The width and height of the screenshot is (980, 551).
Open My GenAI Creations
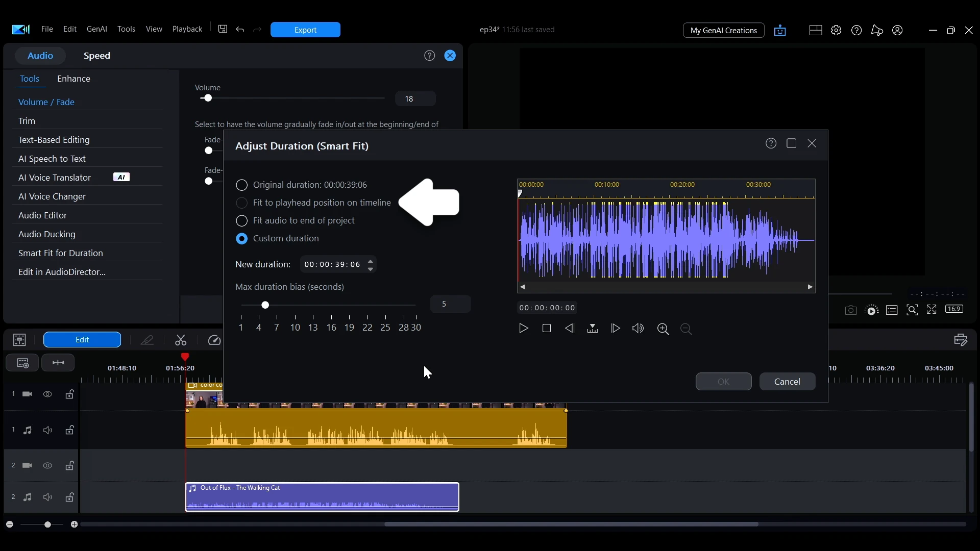[724, 31]
